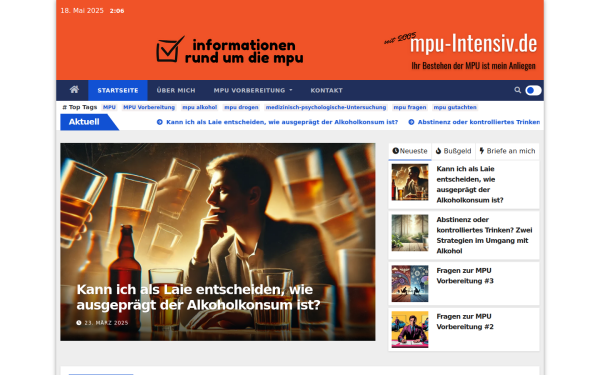
Task: Switch to the Bußgeld tab
Action: pos(453,151)
